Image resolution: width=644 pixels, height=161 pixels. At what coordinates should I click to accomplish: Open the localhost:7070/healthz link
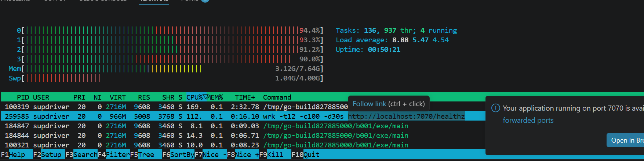(406, 116)
